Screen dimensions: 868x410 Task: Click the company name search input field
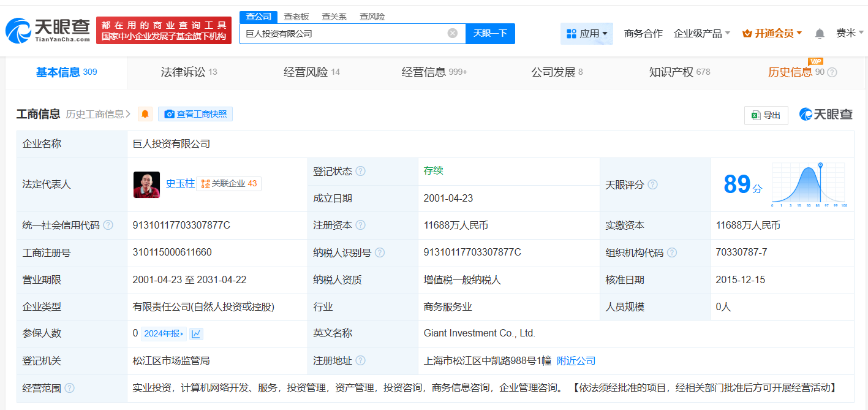point(343,33)
